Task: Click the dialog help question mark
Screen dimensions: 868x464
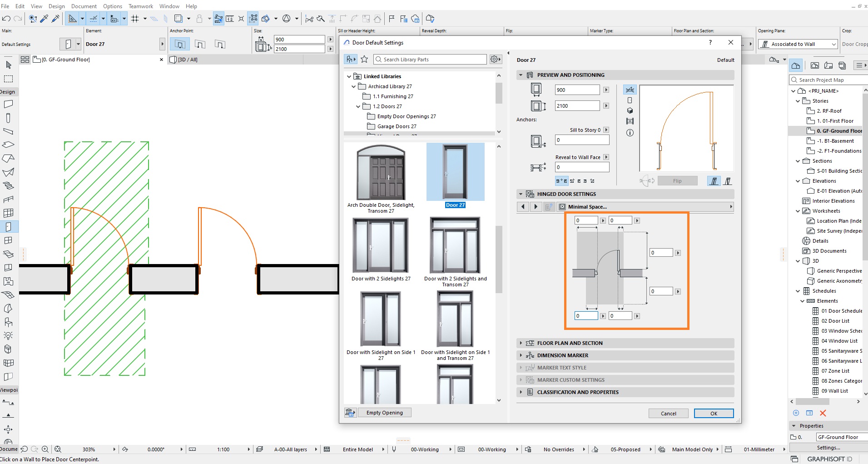Action: click(x=710, y=42)
